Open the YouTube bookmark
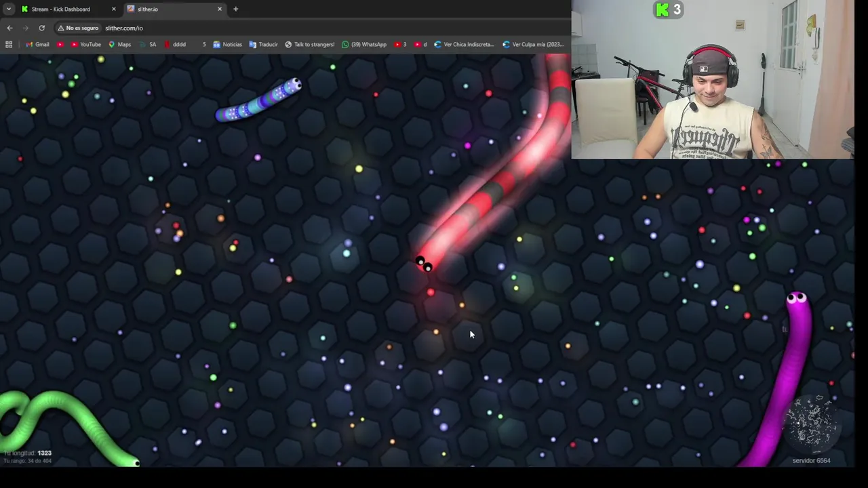 (x=85, y=44)
